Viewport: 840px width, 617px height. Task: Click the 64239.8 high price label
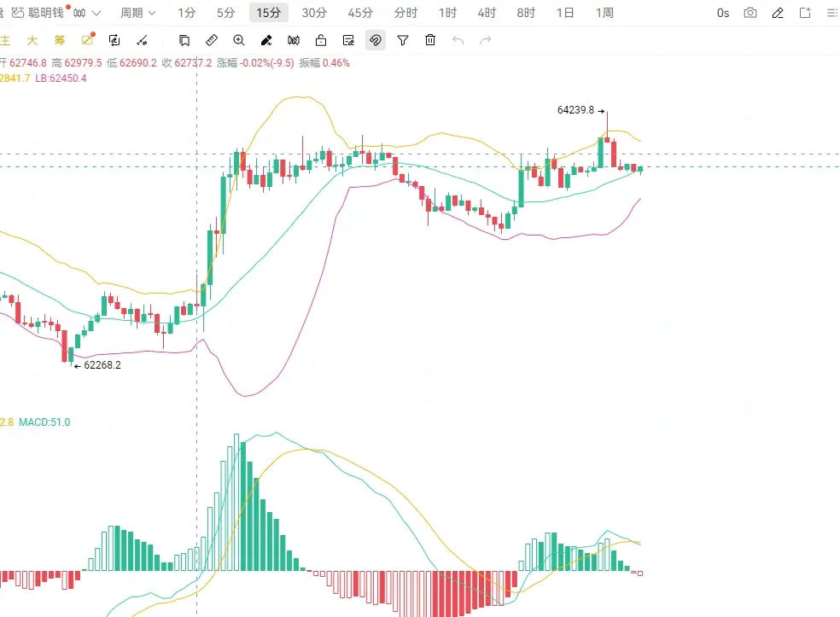click(576, 110)
